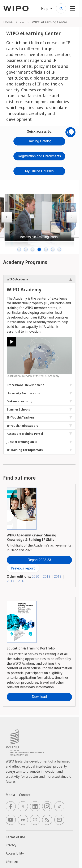The height and width of the screenshot is (868, 82).
Task: Advance carousel with the next arrow
Action: 72,217
